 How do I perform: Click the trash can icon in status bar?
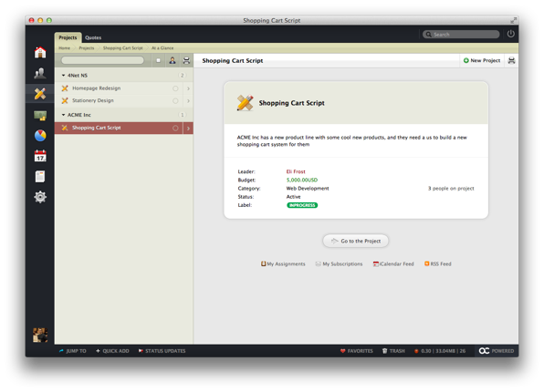click(x=385, y=351)
